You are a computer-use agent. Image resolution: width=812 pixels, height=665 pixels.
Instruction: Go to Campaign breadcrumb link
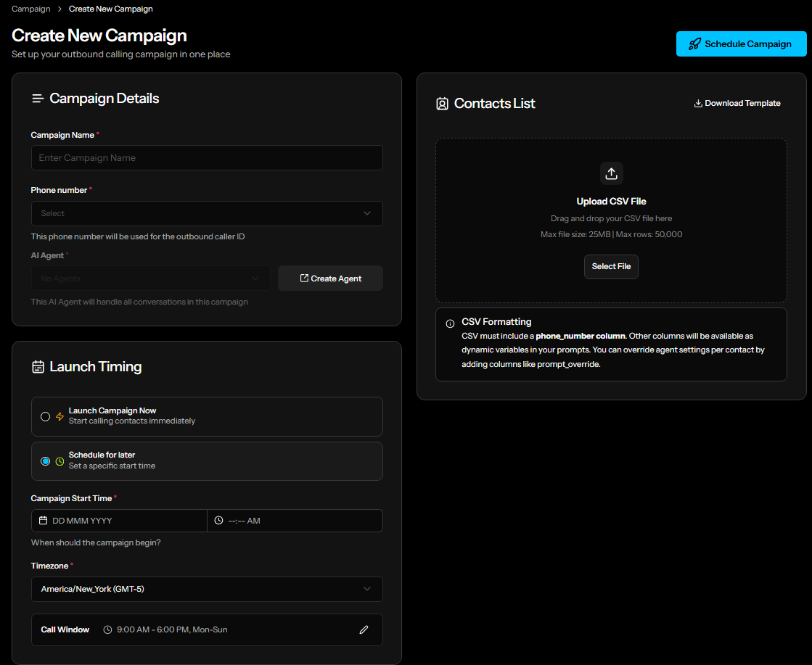31,9
